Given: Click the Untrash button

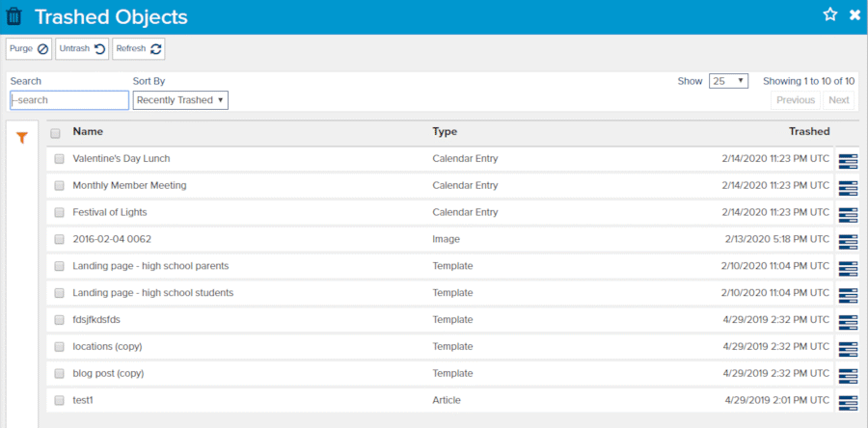Looking at the screenshot, I should 82,48.
